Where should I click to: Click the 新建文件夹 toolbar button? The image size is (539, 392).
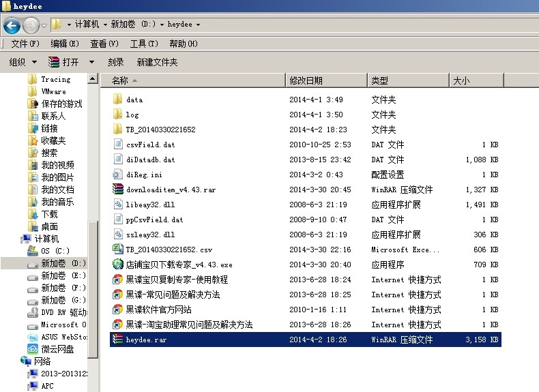157,62
